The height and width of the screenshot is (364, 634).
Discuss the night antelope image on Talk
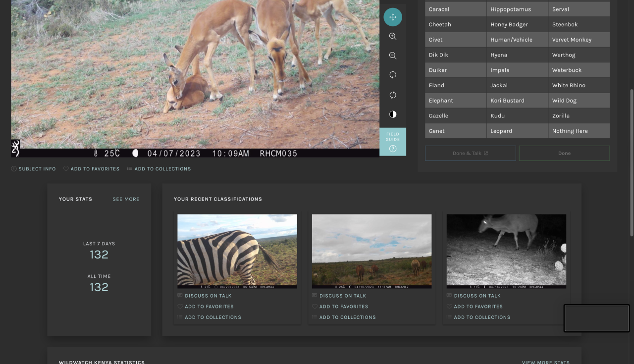point(477,296)
